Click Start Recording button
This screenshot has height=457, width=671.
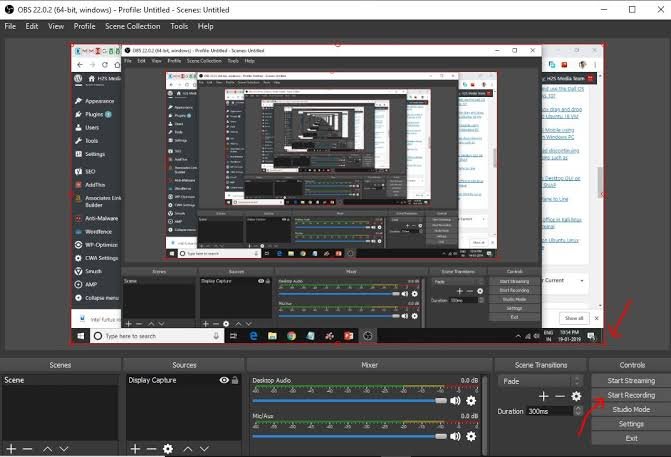point(630,395)
